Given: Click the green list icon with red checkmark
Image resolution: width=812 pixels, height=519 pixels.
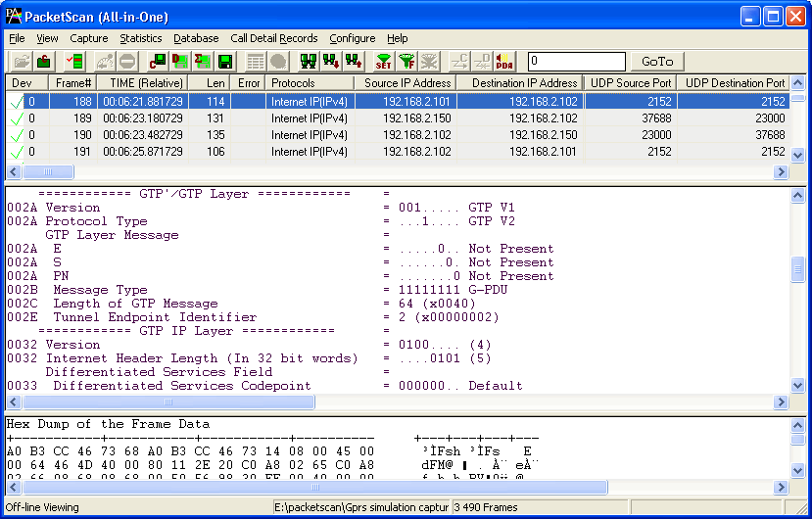Looking at the screenshot, I should tap(75, 62).
